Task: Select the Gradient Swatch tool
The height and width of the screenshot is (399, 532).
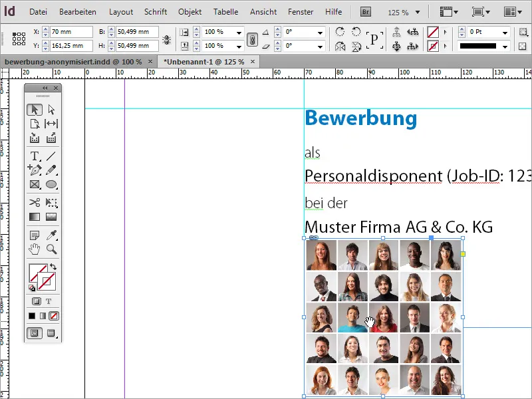Action: (35, 217)
